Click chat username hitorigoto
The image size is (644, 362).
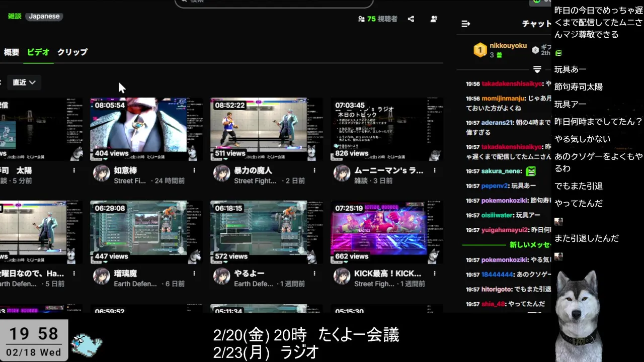tap(497, 290)
